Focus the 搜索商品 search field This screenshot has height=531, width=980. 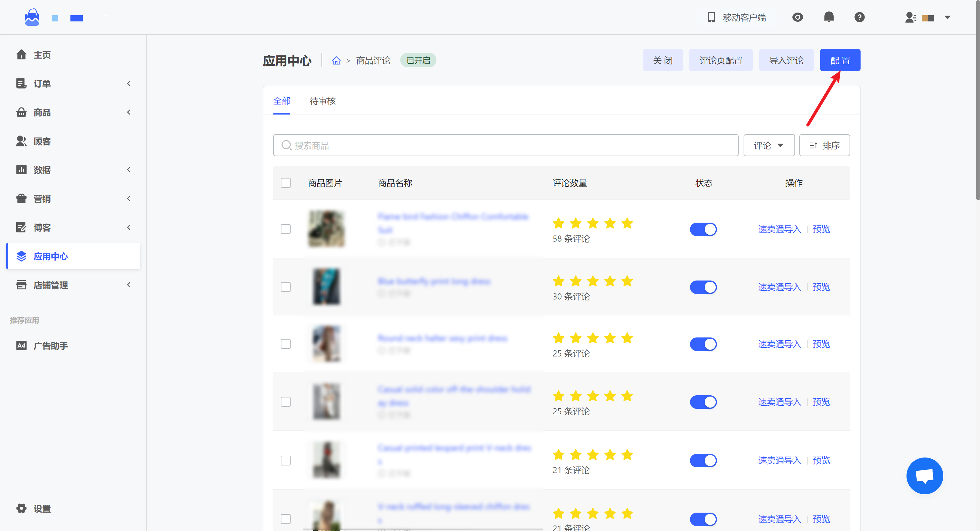click(506, 145)
